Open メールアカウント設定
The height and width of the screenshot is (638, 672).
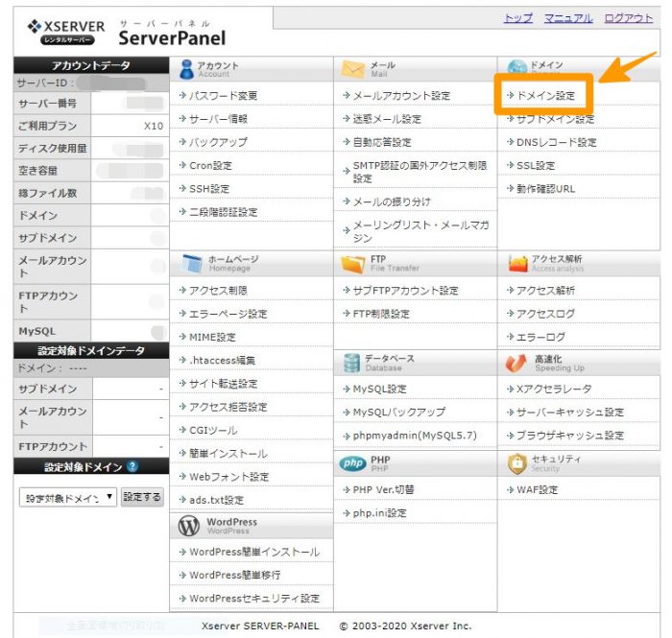pos(401,96)
